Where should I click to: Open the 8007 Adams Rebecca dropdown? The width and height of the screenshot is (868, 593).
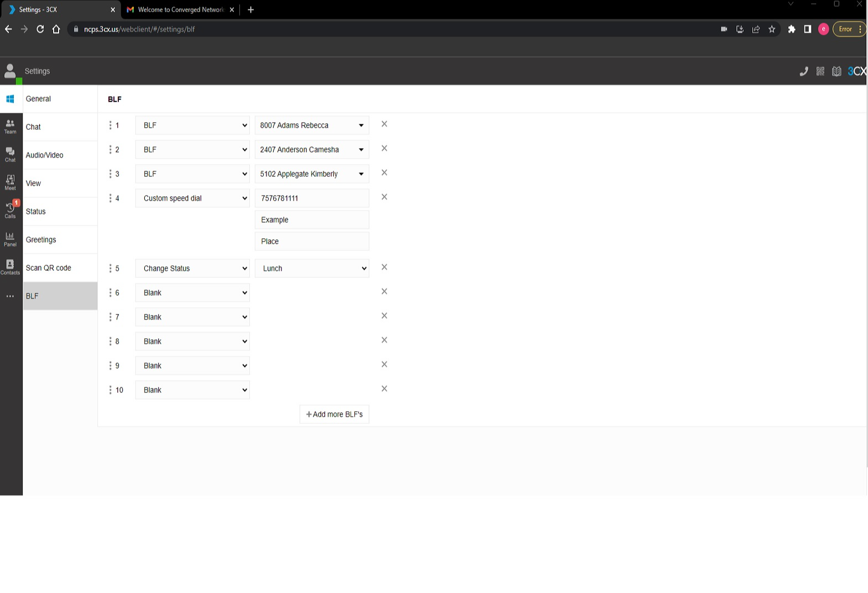point(312,125)
